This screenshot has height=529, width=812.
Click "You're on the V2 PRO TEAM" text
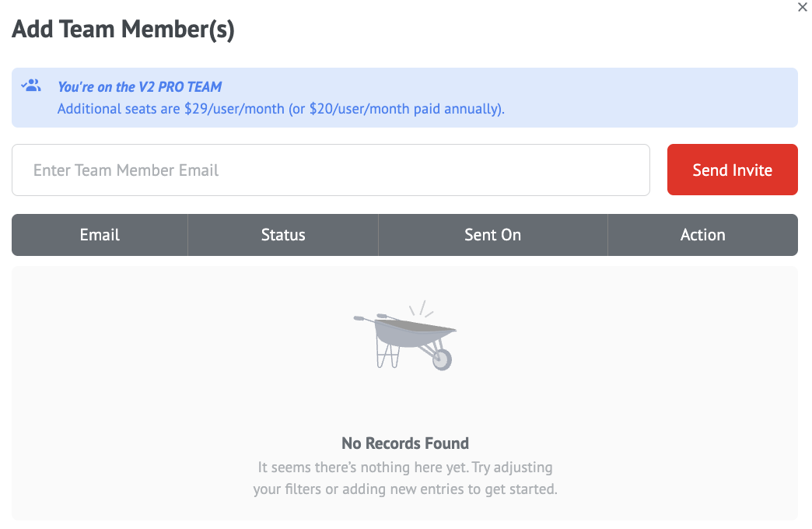click(139, 87)
